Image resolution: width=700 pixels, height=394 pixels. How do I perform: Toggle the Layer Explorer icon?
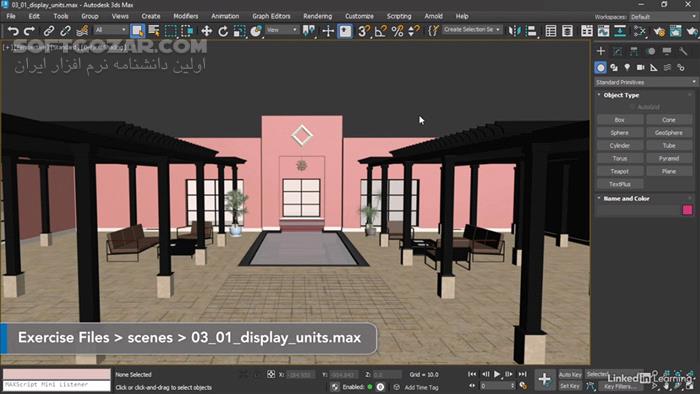[567, 31]
